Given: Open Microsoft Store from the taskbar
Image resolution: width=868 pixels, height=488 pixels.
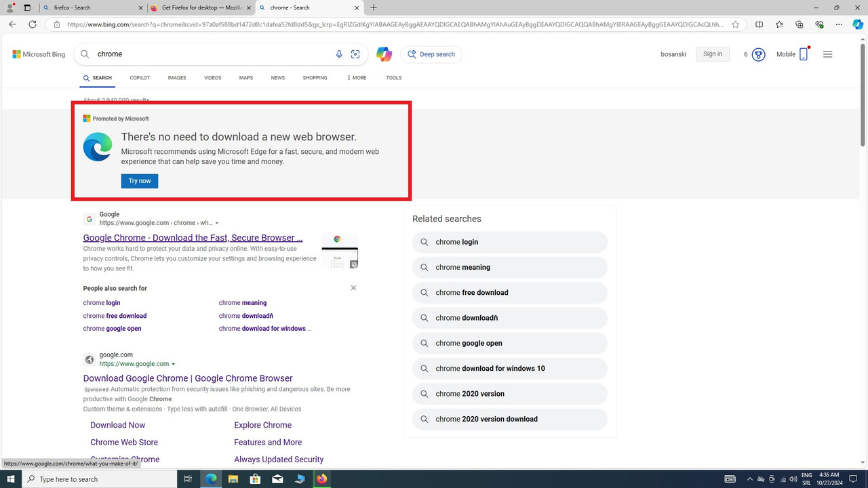Looking at the screenshot, I should [x=255, y=479].
